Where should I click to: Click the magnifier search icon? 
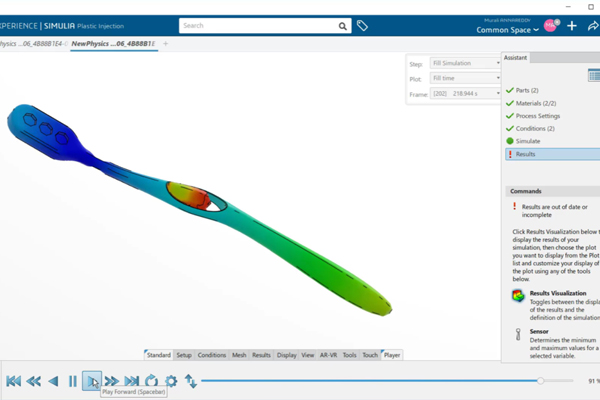tap(343, 26)
